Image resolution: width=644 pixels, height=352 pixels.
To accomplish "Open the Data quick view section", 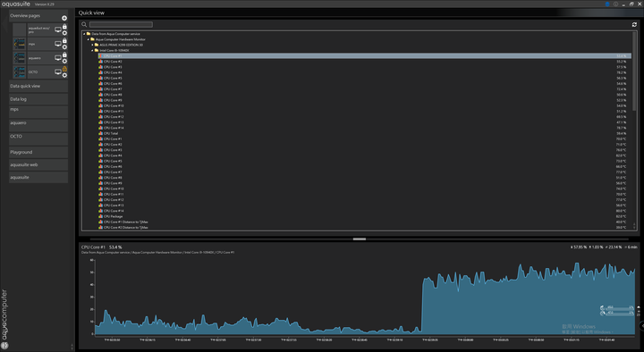I will click(38, 86).
